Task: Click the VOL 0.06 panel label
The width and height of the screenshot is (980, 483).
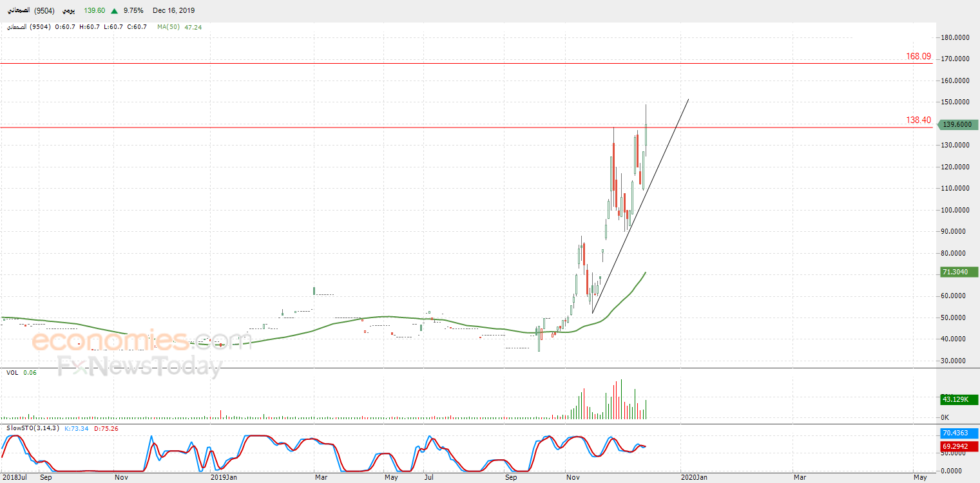Action: pos(21,373)
